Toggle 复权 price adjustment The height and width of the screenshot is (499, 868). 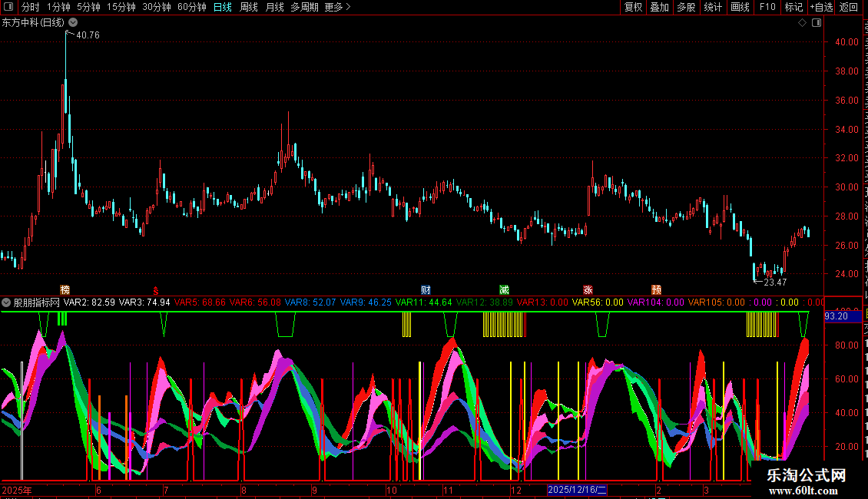coord(633,7)
